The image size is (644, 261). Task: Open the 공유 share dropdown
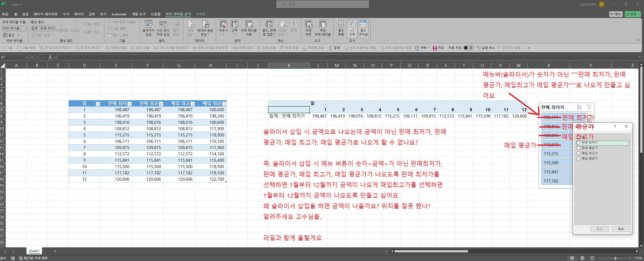click(633, 14)
